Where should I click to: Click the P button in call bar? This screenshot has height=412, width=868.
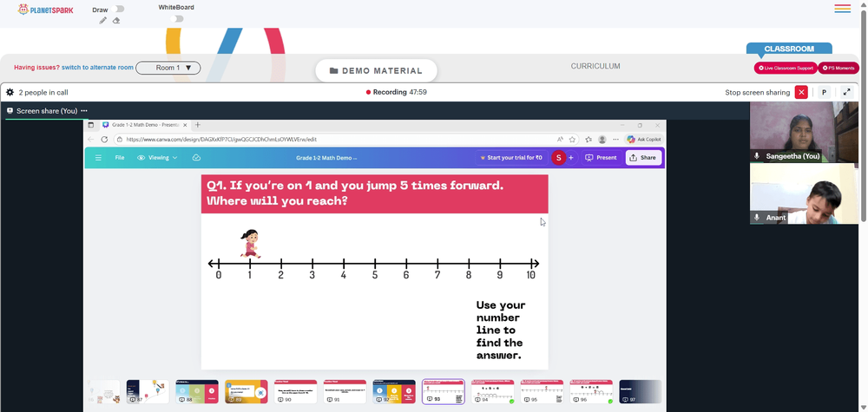pyautogui.click(x=824, y=92)
